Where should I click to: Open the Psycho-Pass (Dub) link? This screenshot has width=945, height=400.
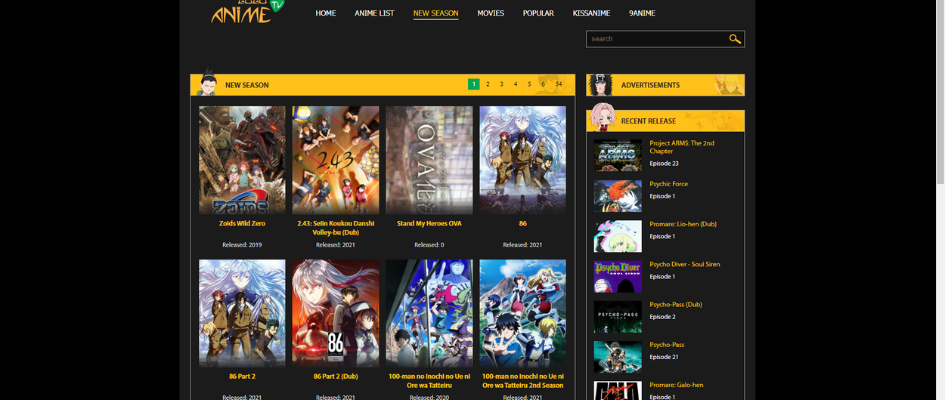[676, 305]
